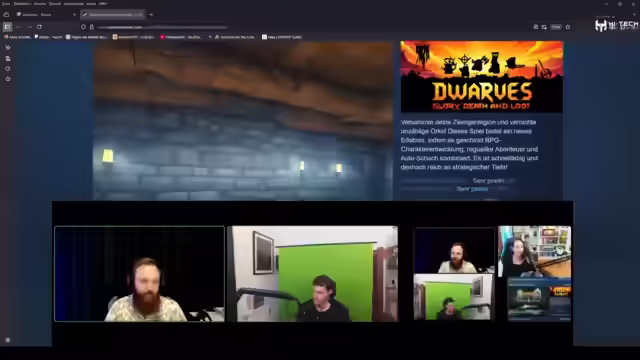This screenshot has height=360, width=640.
Task: Select the large green screen webcam tile
Action: 312,274
